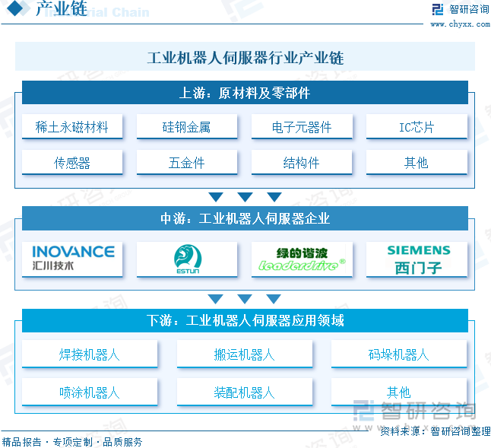Click the 焊接机器人 box
The image size is (491, 448).
click(x=90, y=354)
